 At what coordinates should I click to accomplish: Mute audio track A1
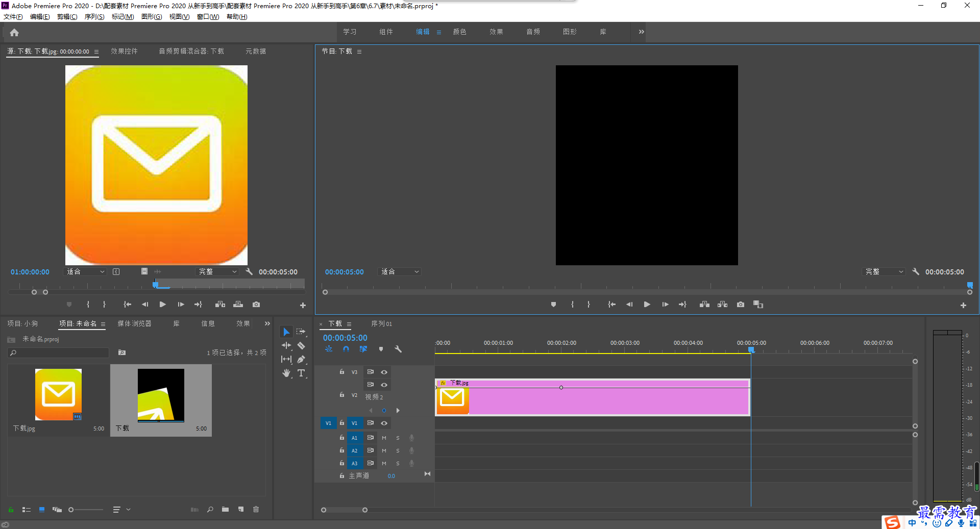tap(384, 438)
